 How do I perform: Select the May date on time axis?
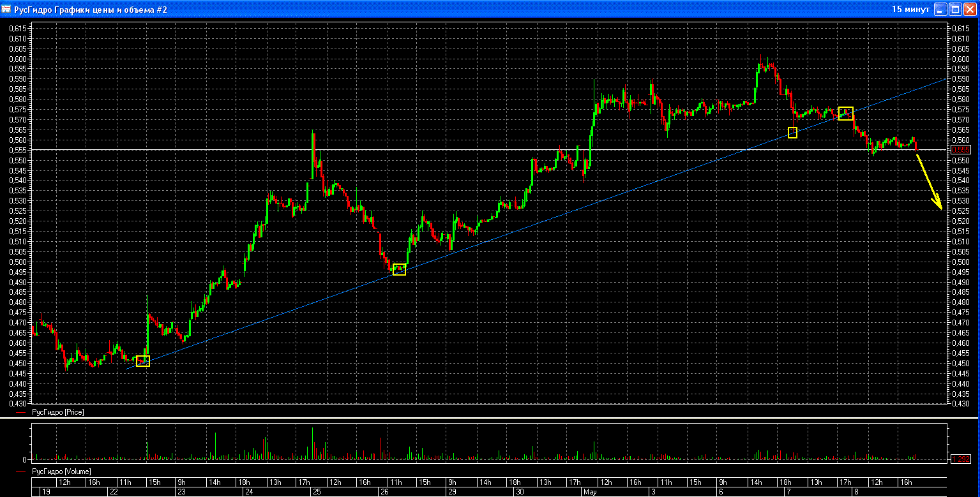pyautogui.click(x=589, y=492)
